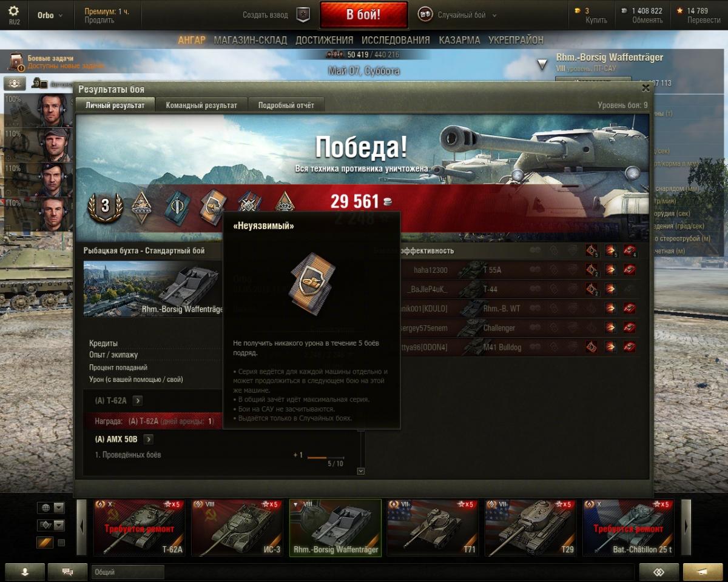Screen dimensions: 728x582
Task: Click the scroll-down arrow in the mission list scrollbar
Action: click(x=361, y=470)
